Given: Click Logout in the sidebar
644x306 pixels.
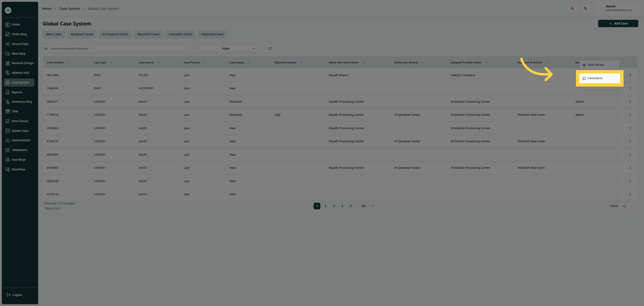Looking at the screenshot, I should pos(17,295).
